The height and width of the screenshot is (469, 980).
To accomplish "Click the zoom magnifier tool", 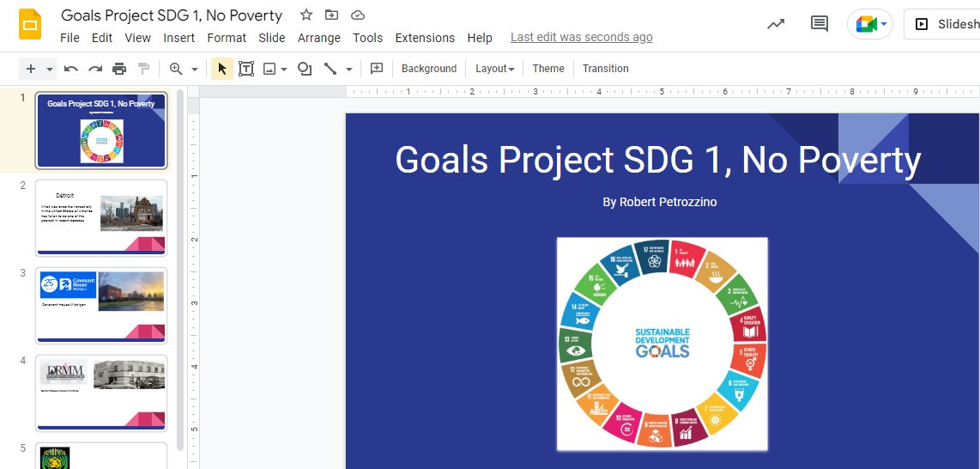I will (176, 69).
